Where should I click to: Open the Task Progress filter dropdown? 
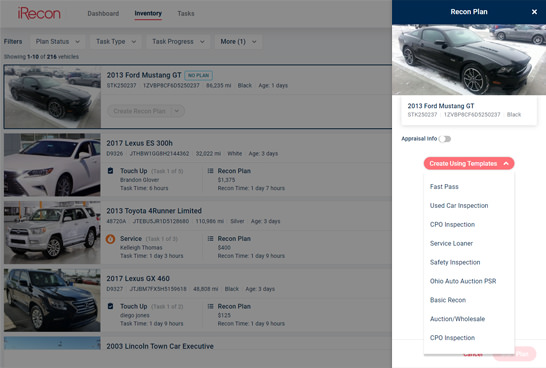click(178, 42)
